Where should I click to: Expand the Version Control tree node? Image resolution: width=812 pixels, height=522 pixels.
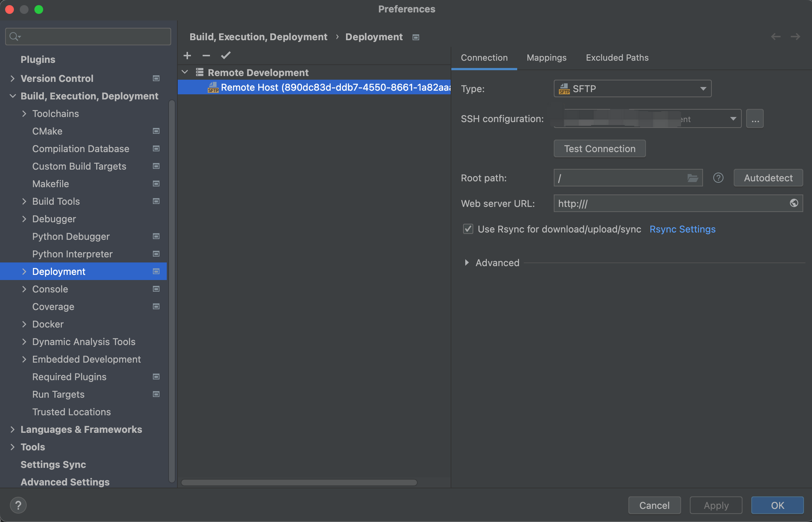coord(13,79)
